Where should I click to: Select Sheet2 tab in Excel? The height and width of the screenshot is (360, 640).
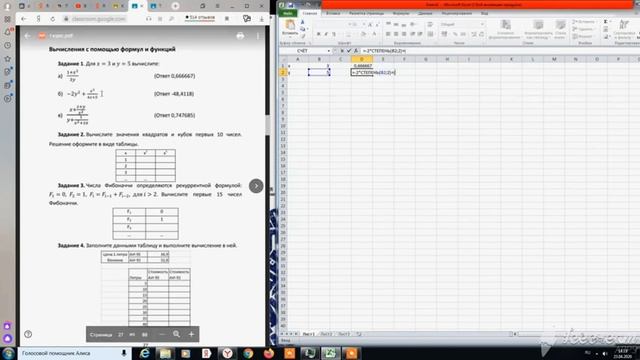point(326,334)
